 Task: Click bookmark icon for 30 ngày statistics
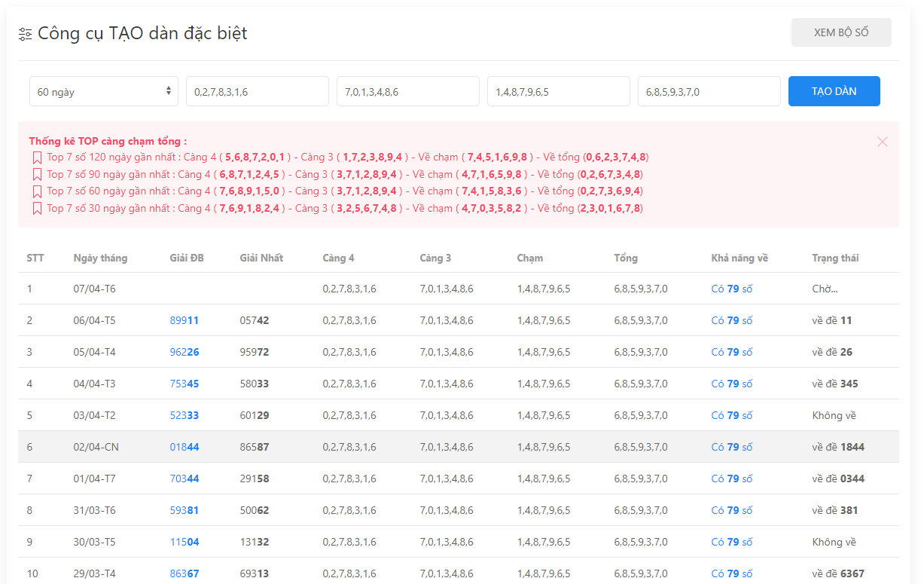(x=37, y=208)
